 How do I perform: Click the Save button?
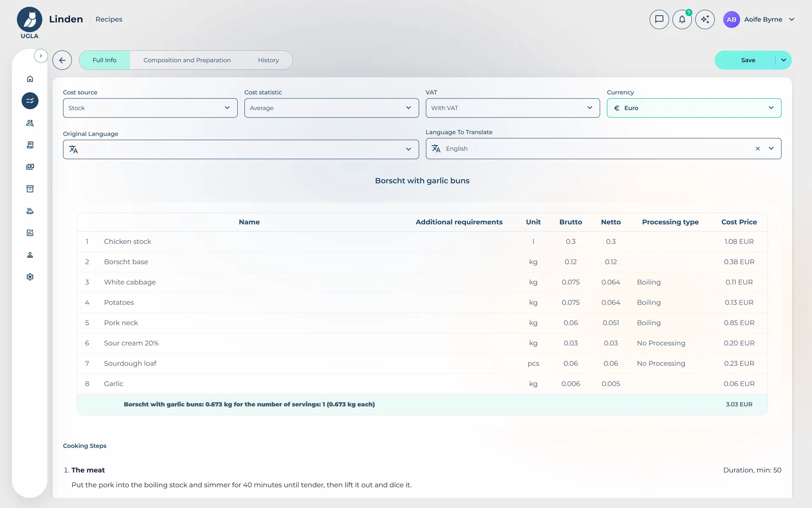click(748, 60)
